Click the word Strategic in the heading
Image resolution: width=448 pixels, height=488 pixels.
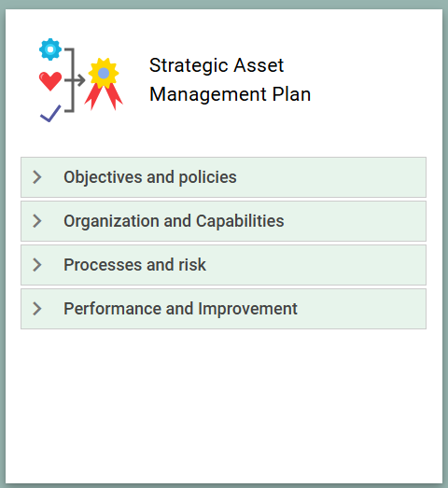pyautogui.click(x=189, y=65)
